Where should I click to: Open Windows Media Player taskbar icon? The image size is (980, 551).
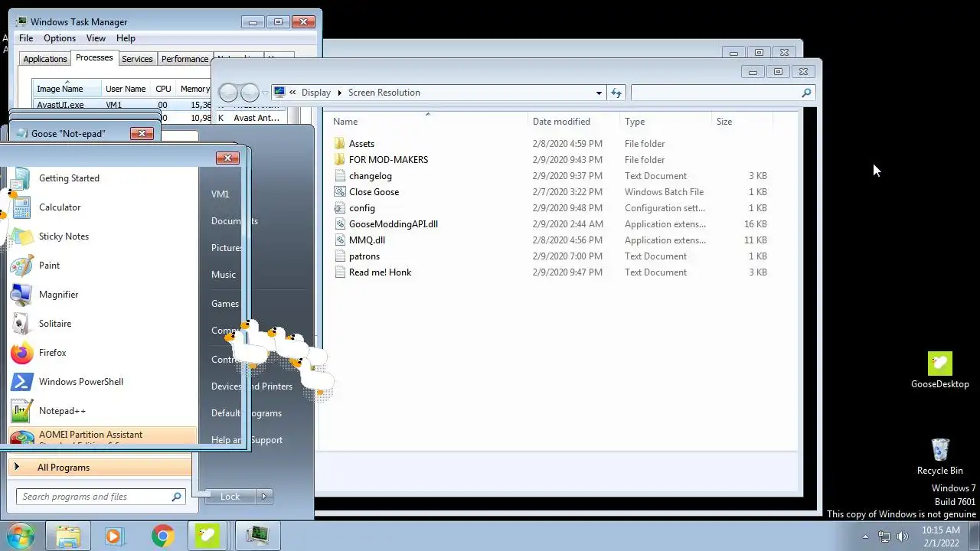coord(114,536)
